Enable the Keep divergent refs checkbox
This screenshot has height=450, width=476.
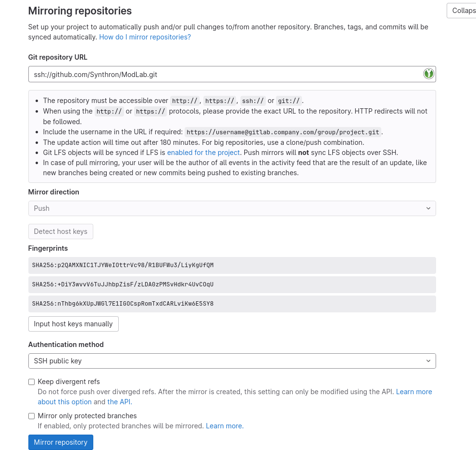[32, 382]
